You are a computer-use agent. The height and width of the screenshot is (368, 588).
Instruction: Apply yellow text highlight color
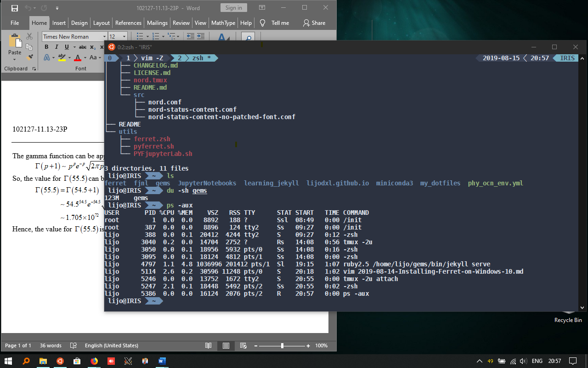click(62, 57)
